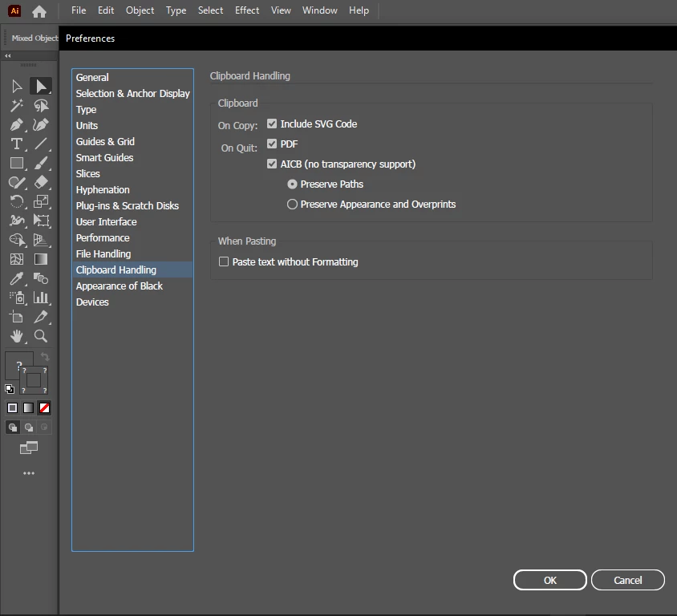The height and width of the screenshot is (616, 677).
Task: Apply Gradient mode swatch below fill
Action: 29,408
